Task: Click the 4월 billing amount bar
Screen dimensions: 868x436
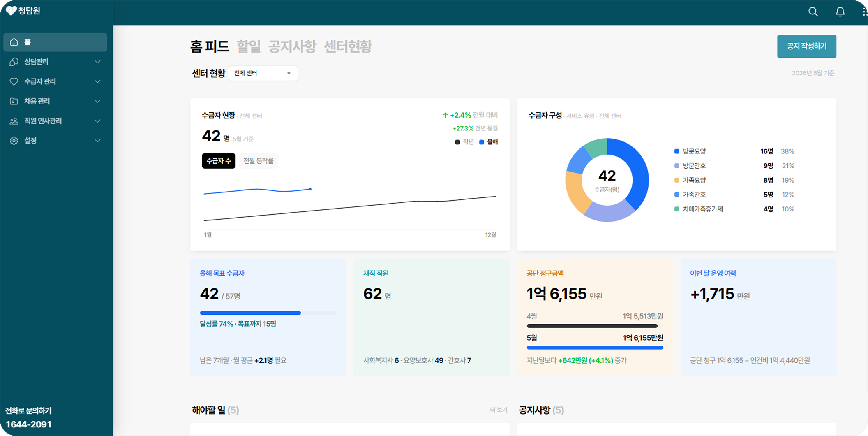Action: [x=595, y=326]
